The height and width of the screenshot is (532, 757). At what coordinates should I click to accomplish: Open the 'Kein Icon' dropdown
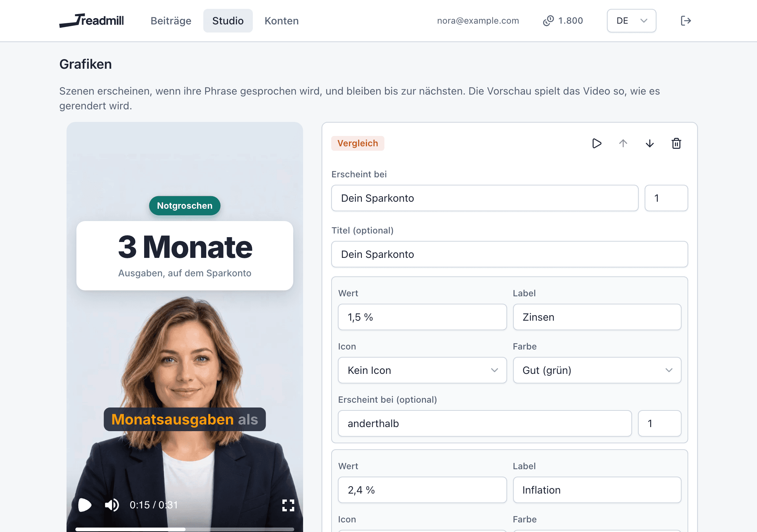coord(422,370)
